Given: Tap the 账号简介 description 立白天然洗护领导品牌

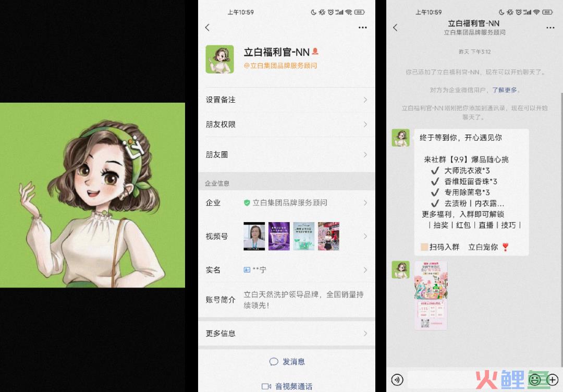Looking at the screenshot, I should click(304, 300).
